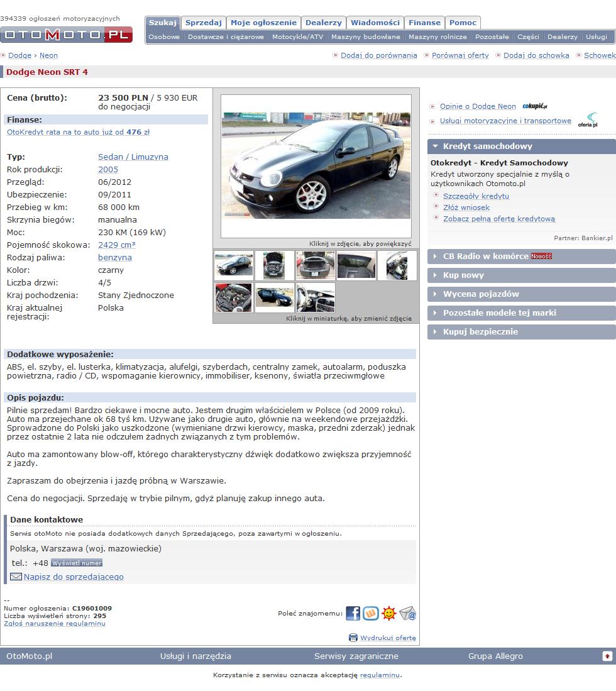Open the Szukaj tab
Screen dimensions: 616x691
pyautogui.click(x=163, y=23)
